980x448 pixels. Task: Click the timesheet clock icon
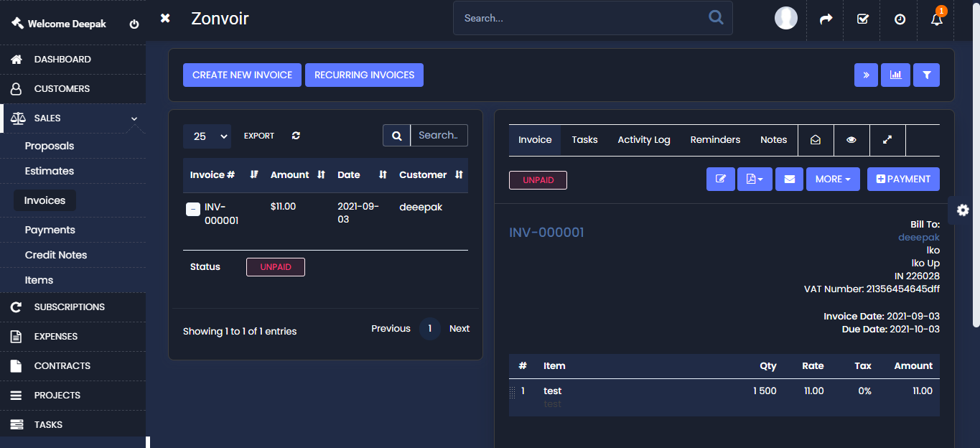pyautogui.click(x=900, y=19)
